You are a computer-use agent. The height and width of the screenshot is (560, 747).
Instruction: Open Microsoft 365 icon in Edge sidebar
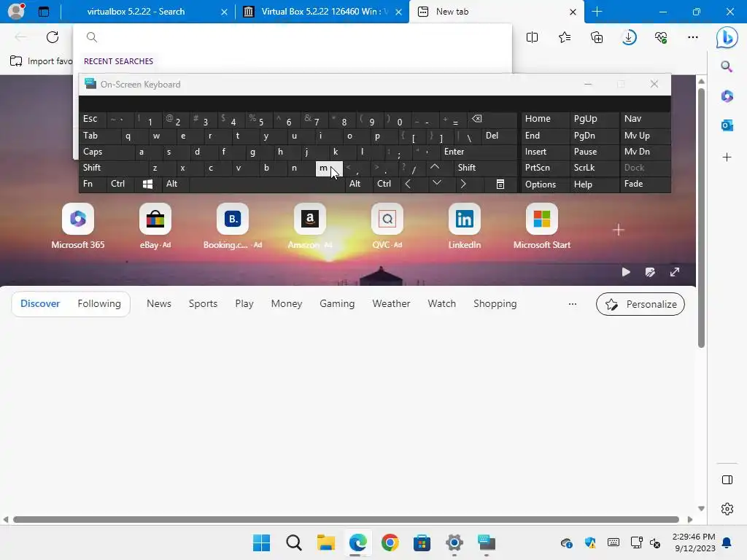(x=727, y=96)
